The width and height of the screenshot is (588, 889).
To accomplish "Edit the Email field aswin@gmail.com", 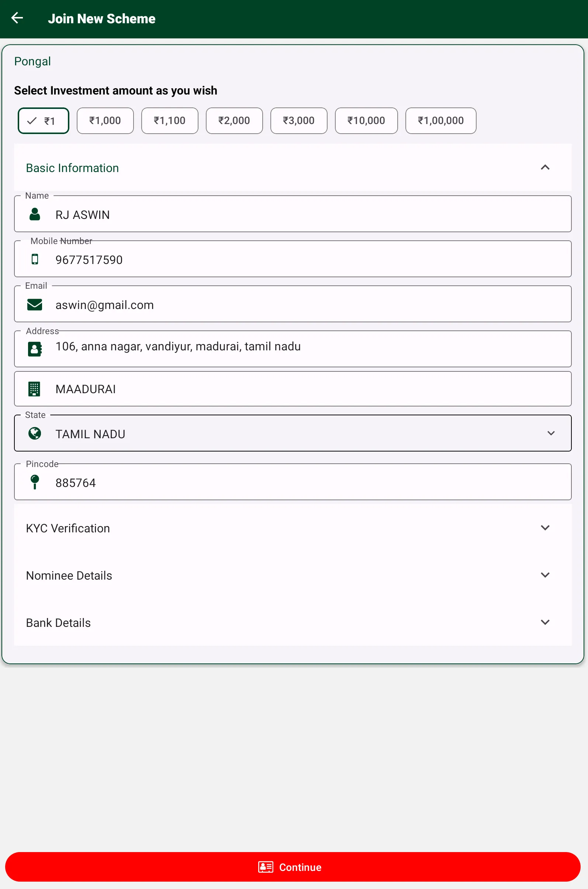I will (x=293, y=304).
